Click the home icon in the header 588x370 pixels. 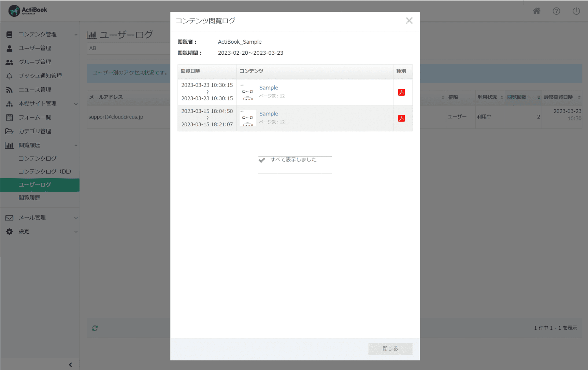(536, 11)
